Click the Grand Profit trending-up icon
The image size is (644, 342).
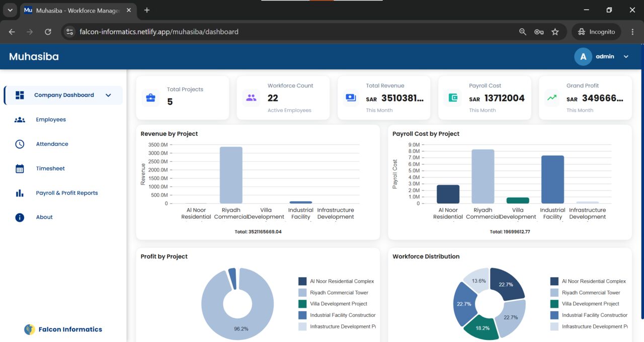pos(552,98)
